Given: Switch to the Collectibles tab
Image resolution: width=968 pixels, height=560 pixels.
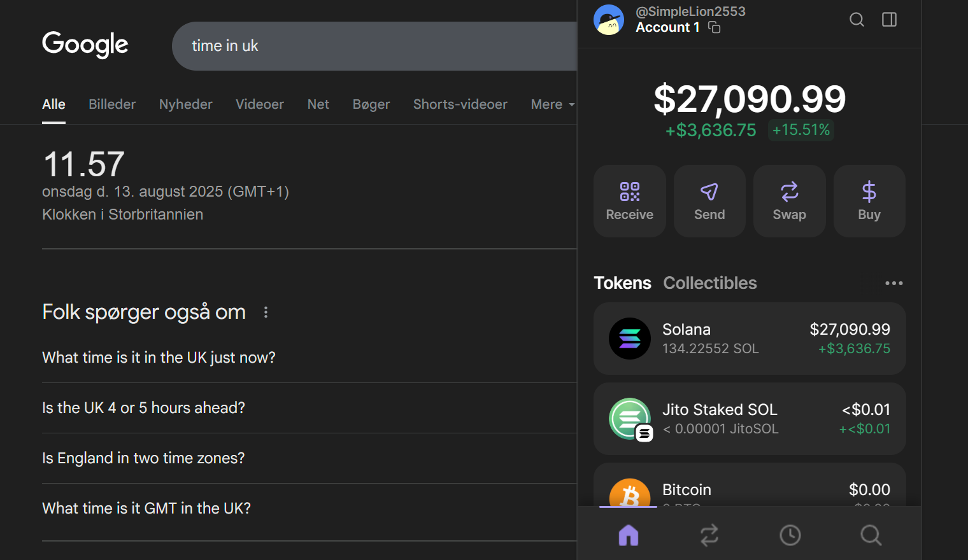Looking at the screenshot, I should [709, 283].
